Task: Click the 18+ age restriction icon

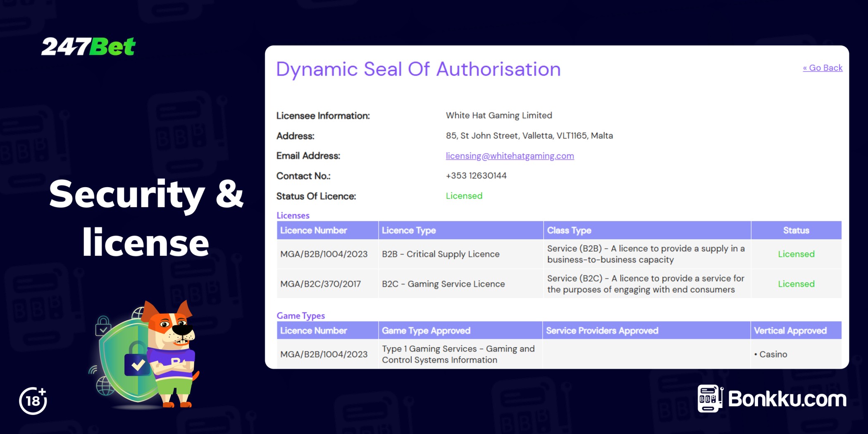Action: click(x=33, y=401)
